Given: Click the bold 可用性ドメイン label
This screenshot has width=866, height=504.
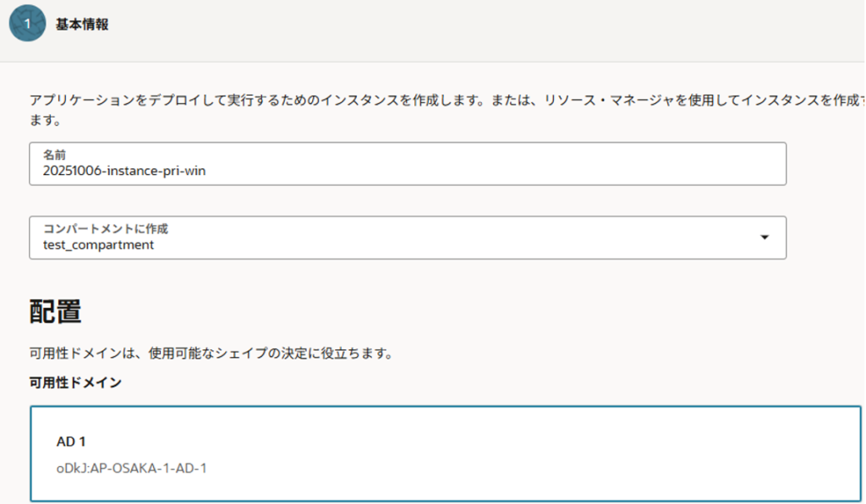Looking at the screenshot, I should [75, 383].
